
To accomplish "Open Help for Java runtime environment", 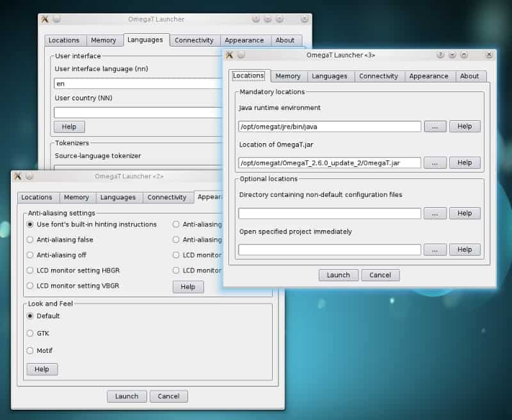I will [465, 126].
